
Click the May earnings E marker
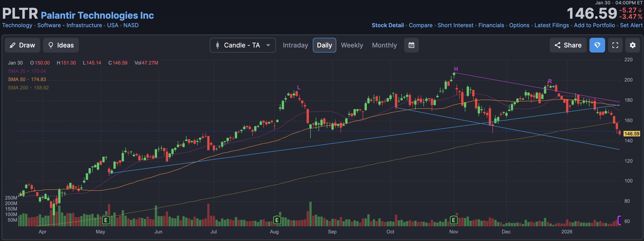[106, 220]
